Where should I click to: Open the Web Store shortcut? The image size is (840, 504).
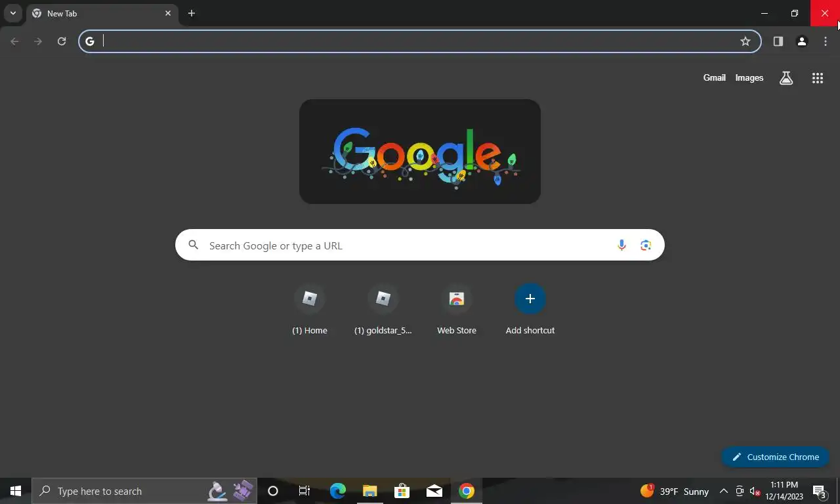click(457, 310)
